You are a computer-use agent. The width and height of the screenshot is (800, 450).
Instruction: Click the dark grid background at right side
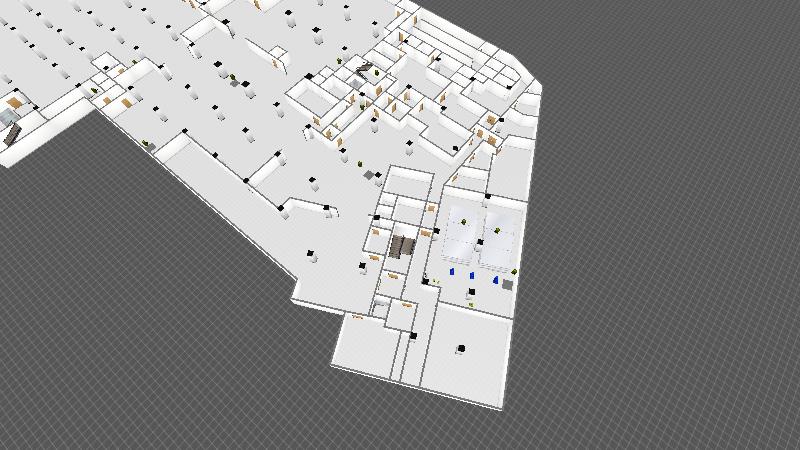pos(680,250)
